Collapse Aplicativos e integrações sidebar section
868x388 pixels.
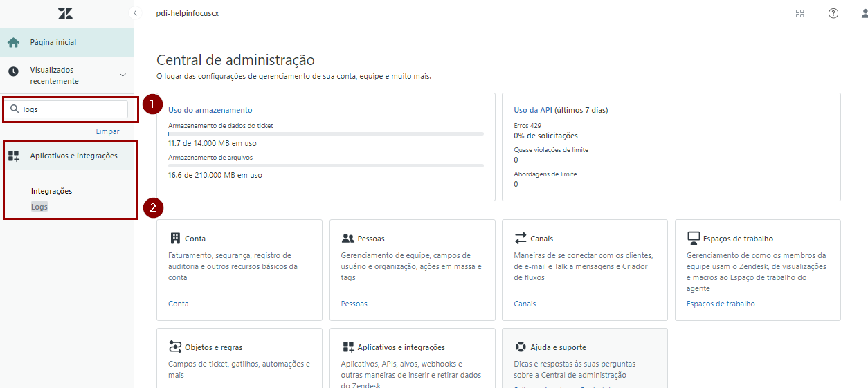point(73,156)
